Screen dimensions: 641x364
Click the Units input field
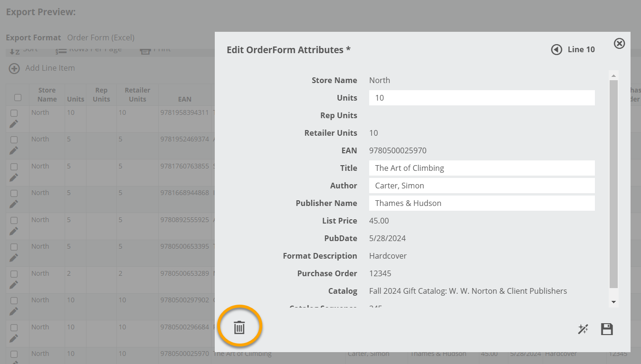(x=481, y=98)
